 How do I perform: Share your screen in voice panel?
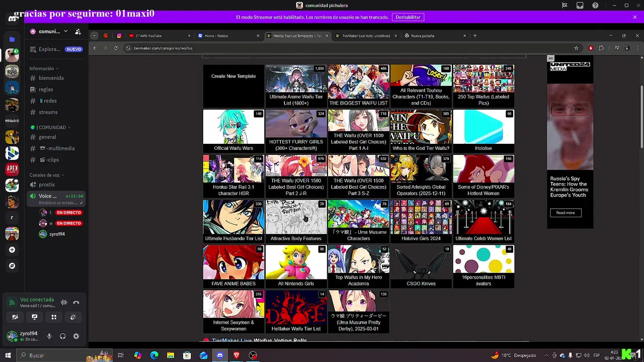(x=34, y=317)
